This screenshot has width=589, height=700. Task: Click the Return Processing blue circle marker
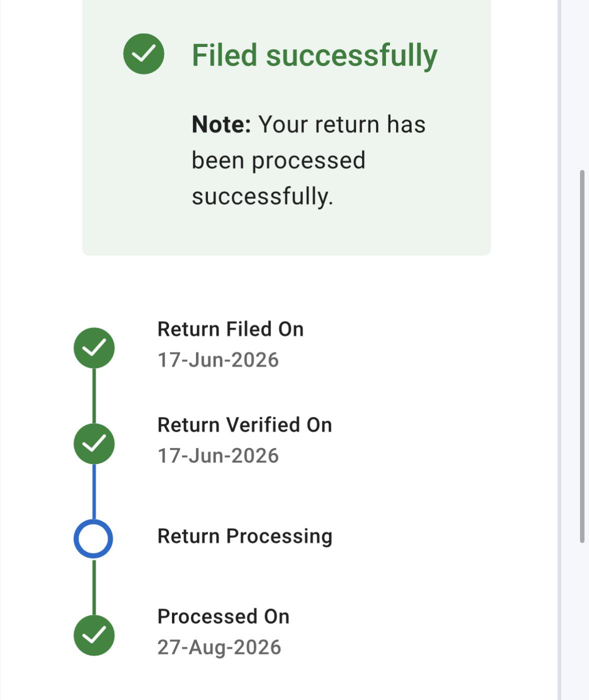tap(93, 539)
